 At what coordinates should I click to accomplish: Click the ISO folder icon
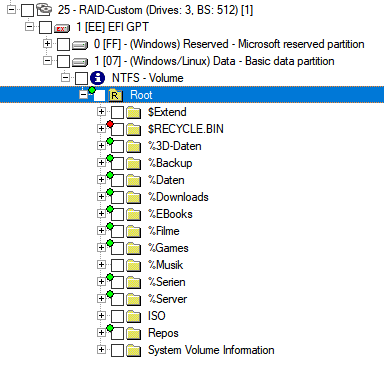point(134,316)
